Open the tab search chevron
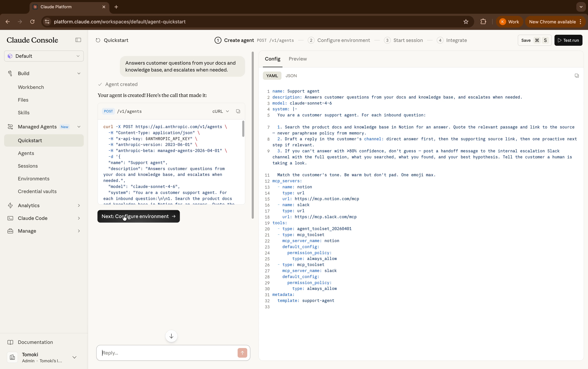Screen dimensions: 588x369 [581, 7]
